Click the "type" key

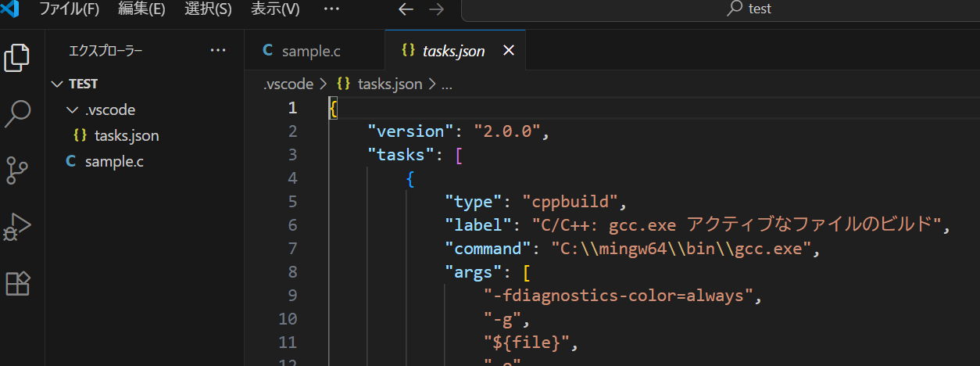(x=474, y=202)
